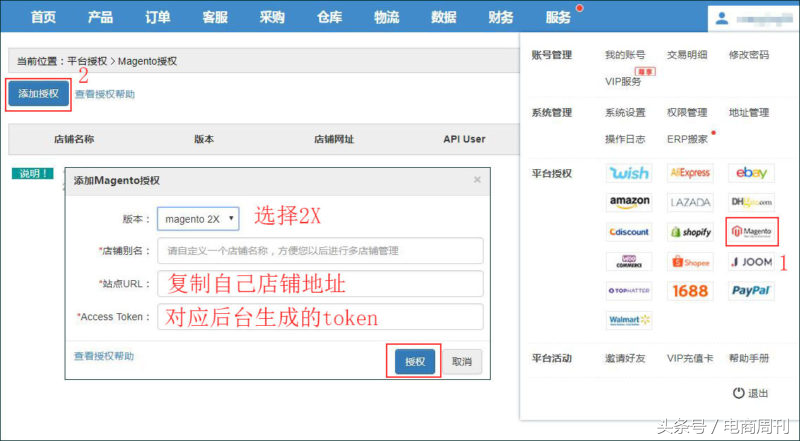Viewport: 800px width, 441px height.
Task: Click the Access Token input field
Action: click(x=320, y=317)
